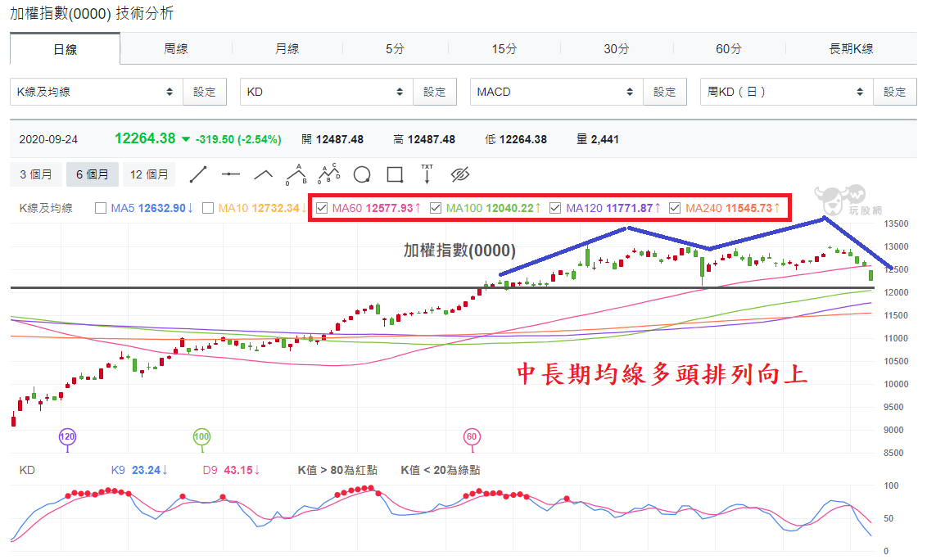Select the 3 個月 range button

pos(36,174)
